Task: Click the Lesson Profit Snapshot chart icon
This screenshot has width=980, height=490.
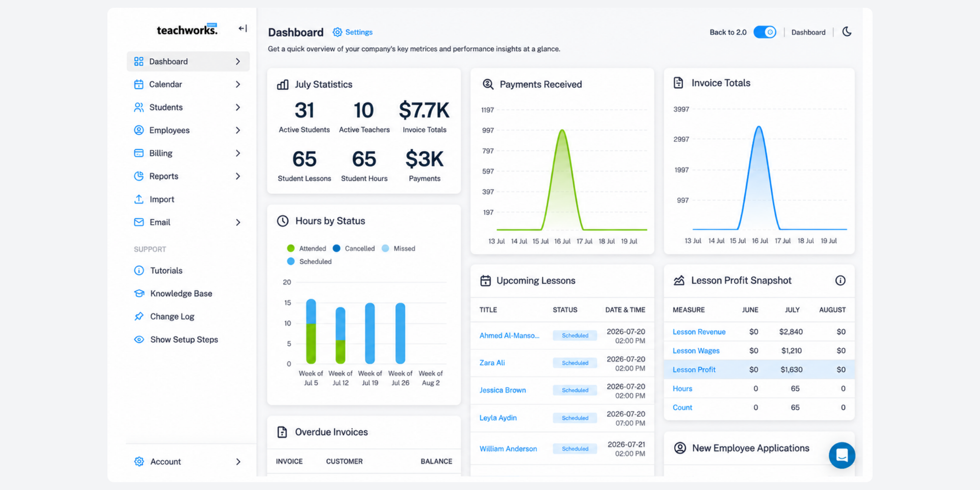Action: (679, 280)
